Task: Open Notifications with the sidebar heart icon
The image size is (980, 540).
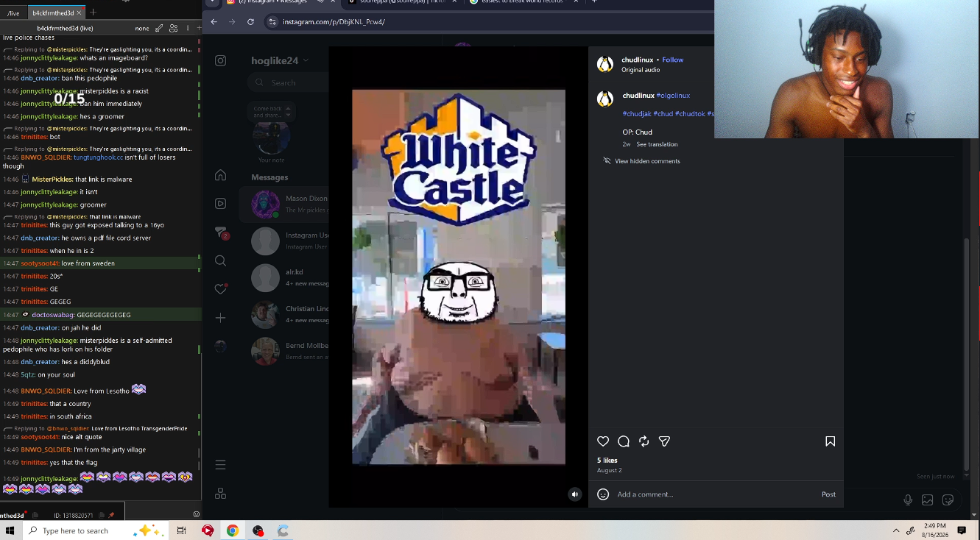Action: (x=220, y=289)
